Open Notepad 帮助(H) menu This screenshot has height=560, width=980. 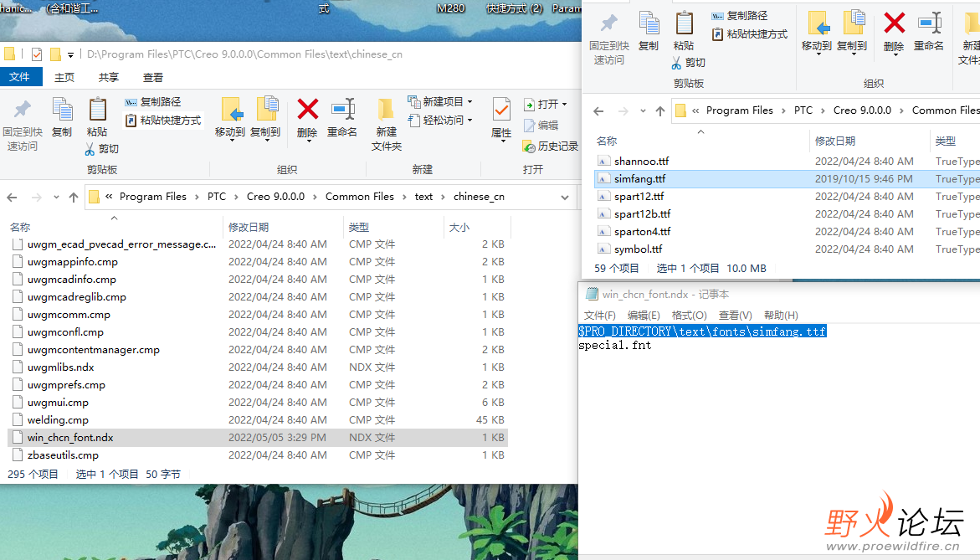[781, 315]
